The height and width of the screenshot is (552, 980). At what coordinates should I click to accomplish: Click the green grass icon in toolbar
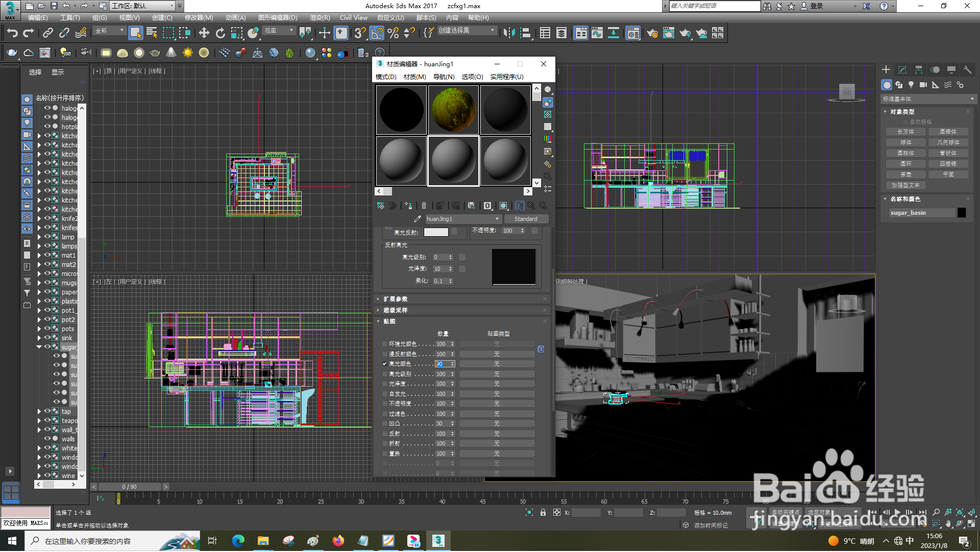[x=290, y=53]
